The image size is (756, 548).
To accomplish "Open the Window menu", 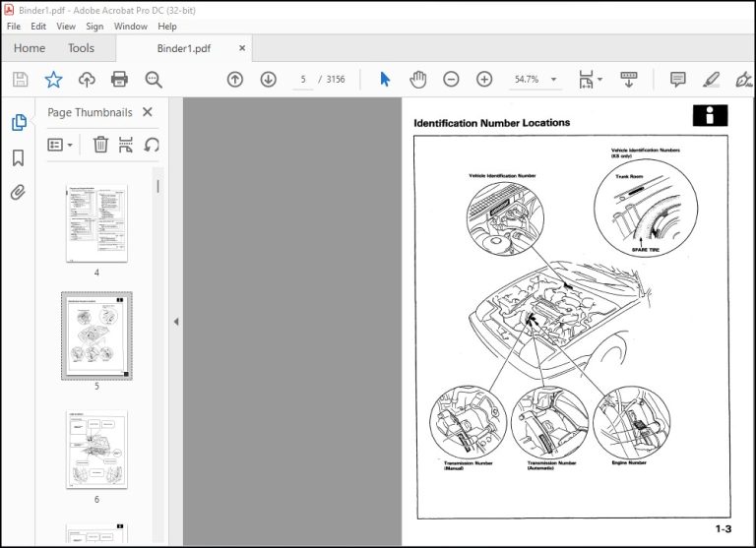I will (131, 27).
